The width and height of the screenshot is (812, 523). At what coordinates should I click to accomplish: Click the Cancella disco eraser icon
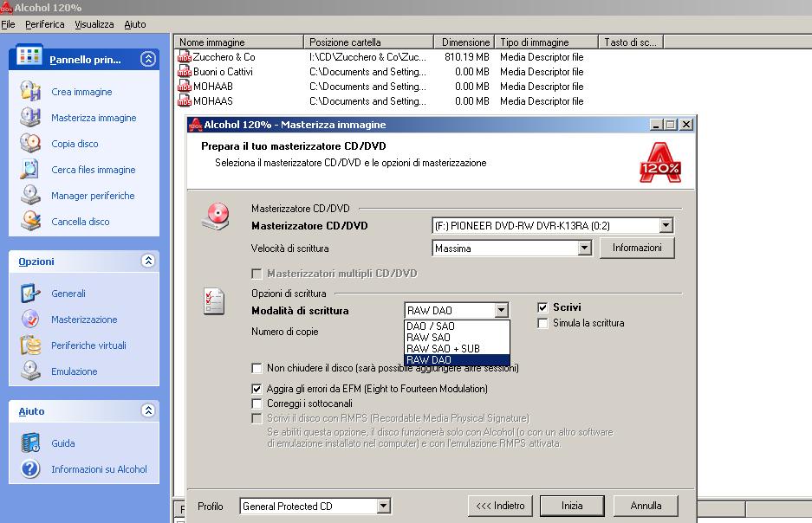tap(30, 221)
